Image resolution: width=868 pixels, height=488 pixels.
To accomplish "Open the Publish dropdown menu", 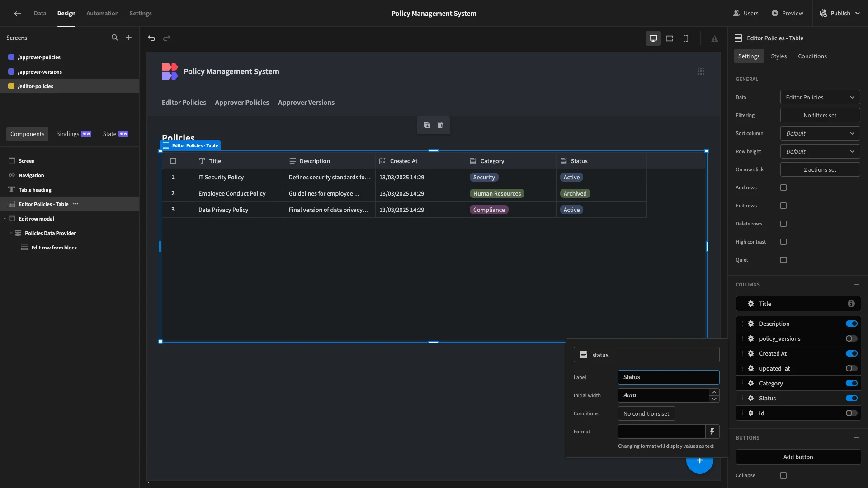I will 840,14.
